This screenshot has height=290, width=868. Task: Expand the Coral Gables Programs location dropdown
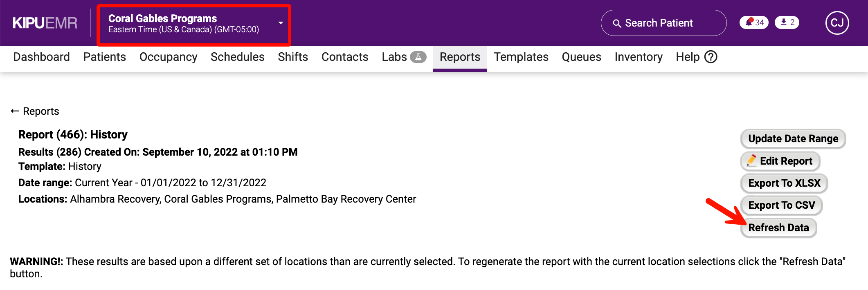coord(281,23)
